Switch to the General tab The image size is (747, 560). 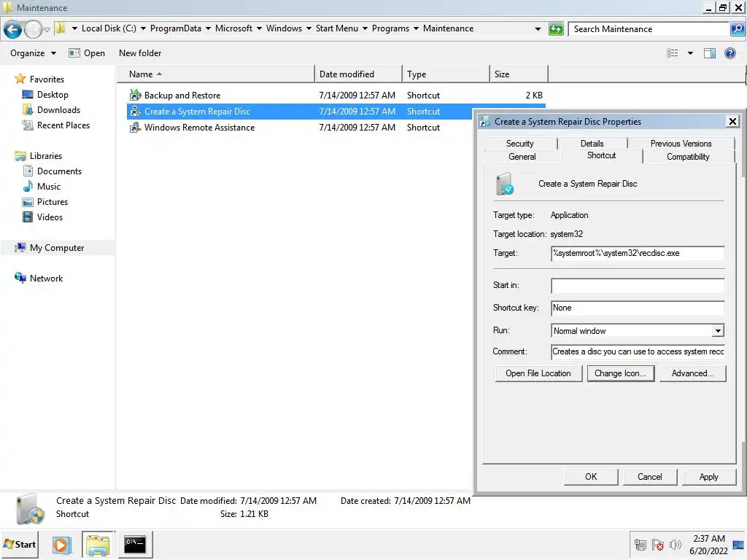(x=522, y=157)
